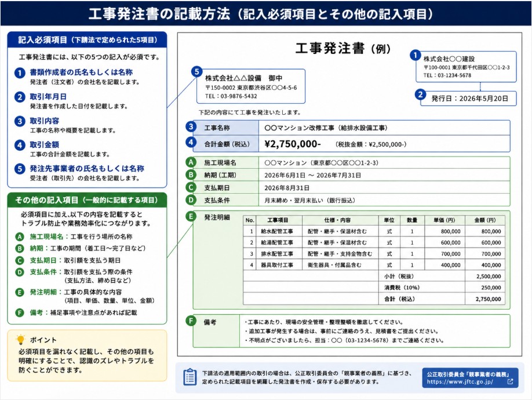
Task: Click the 不明点がございましたら remark line
Action: pos(344,340)
